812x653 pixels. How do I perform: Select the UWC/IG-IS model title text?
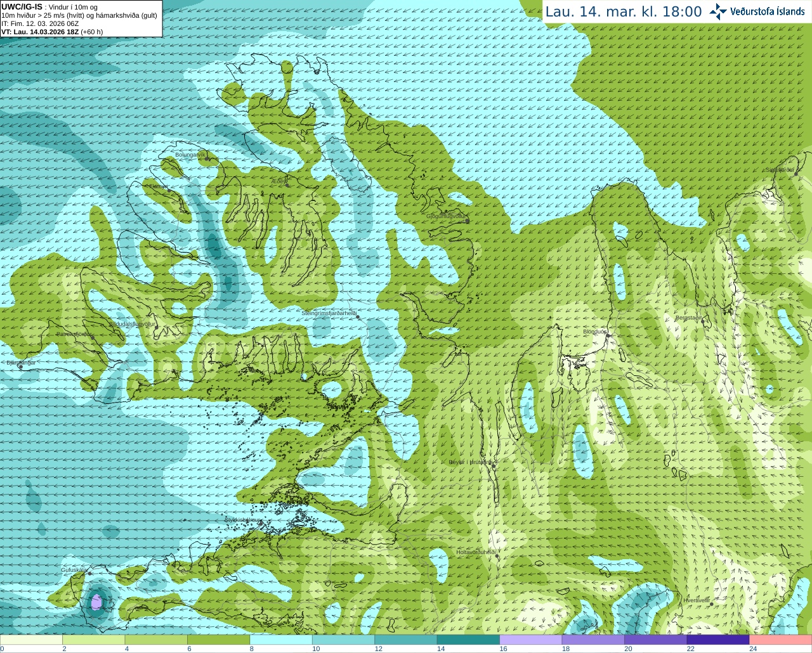22,6
